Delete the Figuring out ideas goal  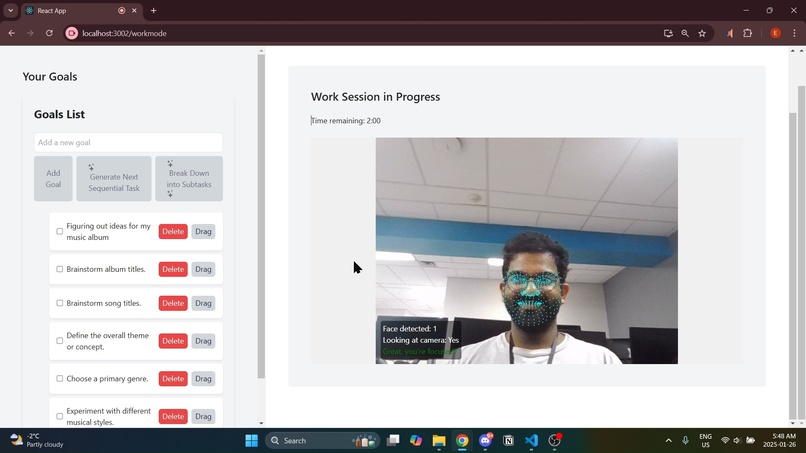pyautogui.click(x=173, y=231)
